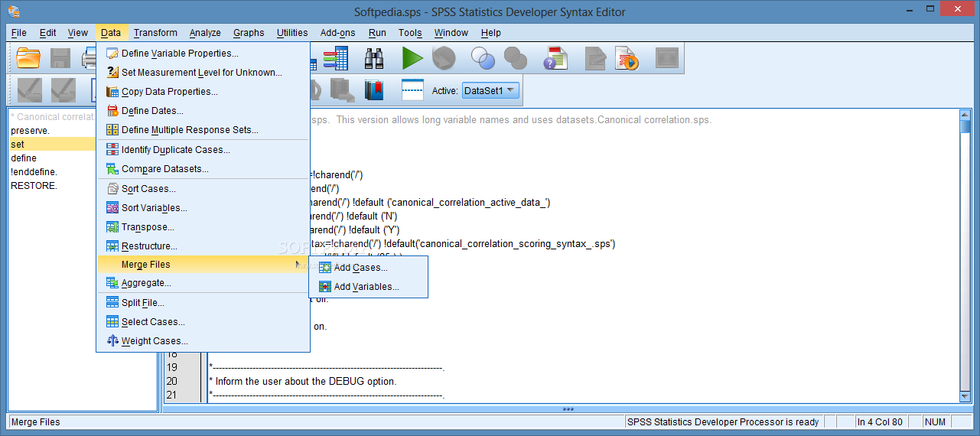Image resolution: width=980 pixels, height=436 pixels.
Task: Choose Identify Duplicate Cases
Action: [x=203, y=150]
